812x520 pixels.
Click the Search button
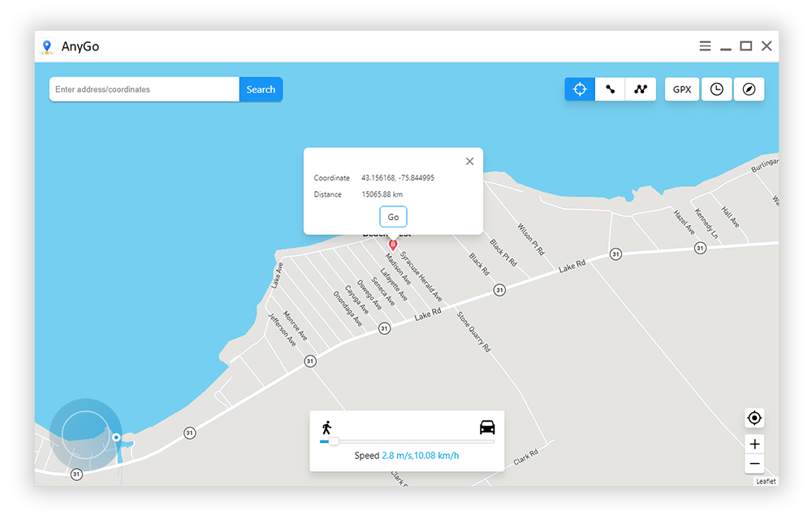click(261, 89)
